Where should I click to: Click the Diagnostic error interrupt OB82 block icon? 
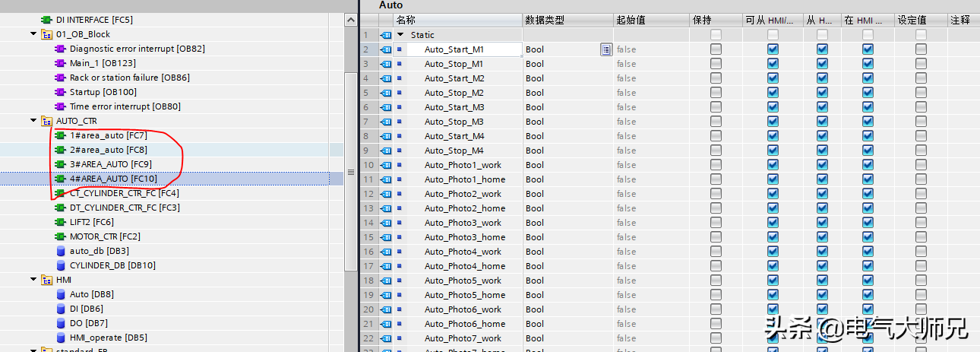pyautogui.click(x=61, y=49)
